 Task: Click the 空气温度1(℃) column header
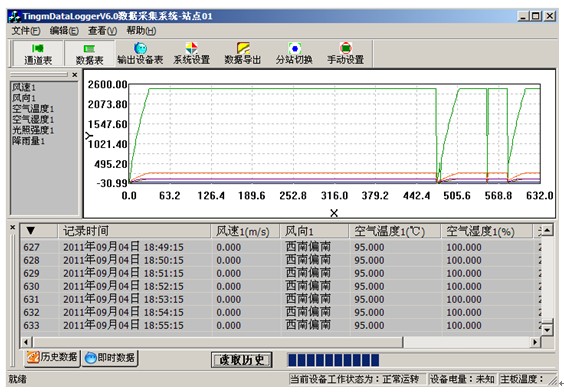coord(395,231)
